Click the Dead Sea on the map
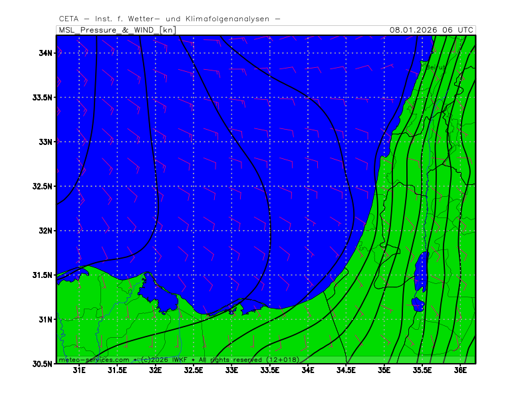The height and width of the screenshot is (399, 532). pyautogui.click(x=420, y=274)
